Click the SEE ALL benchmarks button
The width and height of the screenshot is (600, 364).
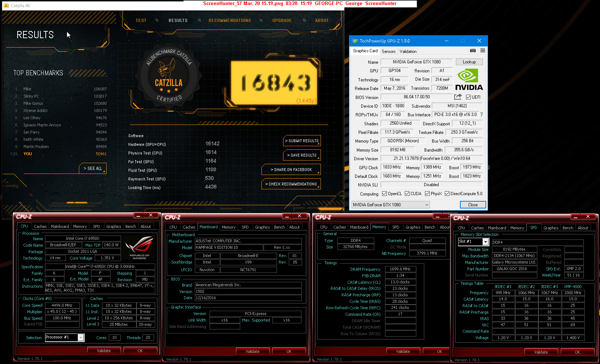tap(93, 168)
